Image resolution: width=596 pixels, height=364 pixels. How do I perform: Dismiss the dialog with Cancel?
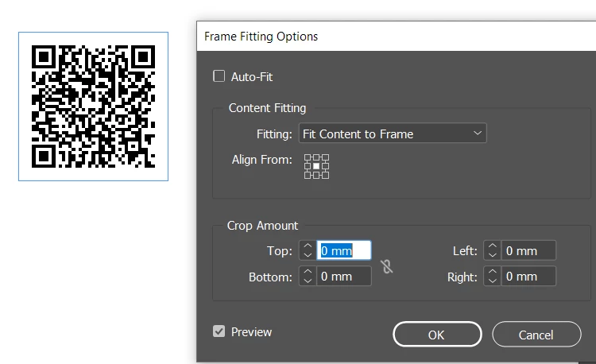click(536, 335)
